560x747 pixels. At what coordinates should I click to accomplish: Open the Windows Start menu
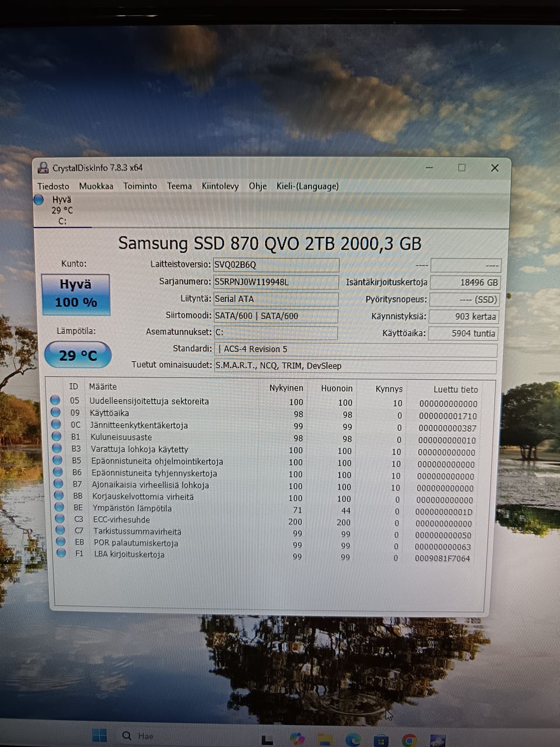(x=100, y=735)
